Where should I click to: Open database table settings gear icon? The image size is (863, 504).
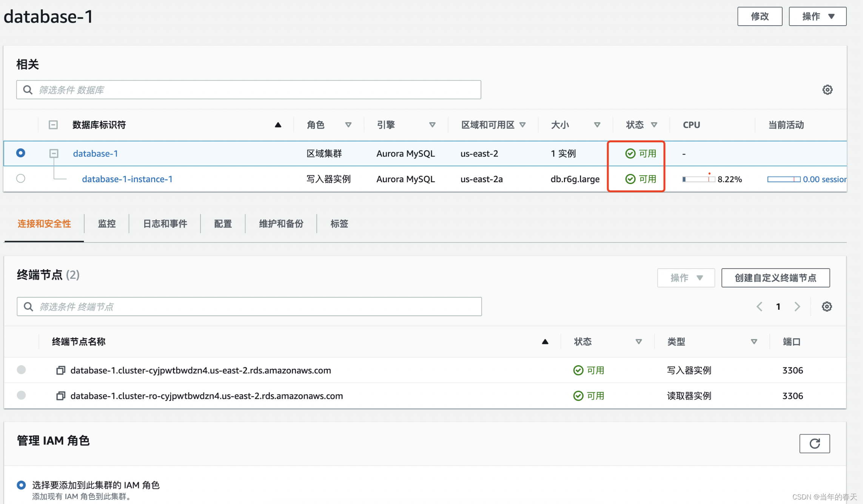[x=827, y=90]
